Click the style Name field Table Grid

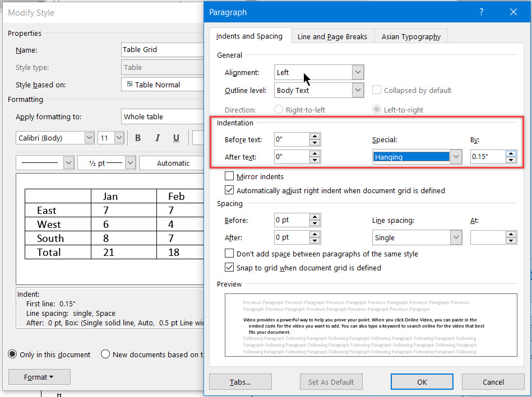click(x=162, y=49)
